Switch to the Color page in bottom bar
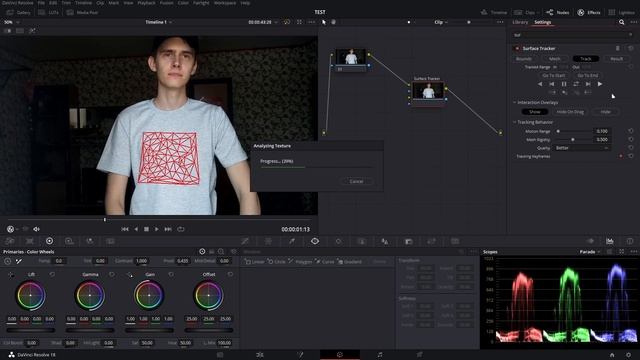Image resolution: width=640 pixels, height=360 pixels. [340, 355]
